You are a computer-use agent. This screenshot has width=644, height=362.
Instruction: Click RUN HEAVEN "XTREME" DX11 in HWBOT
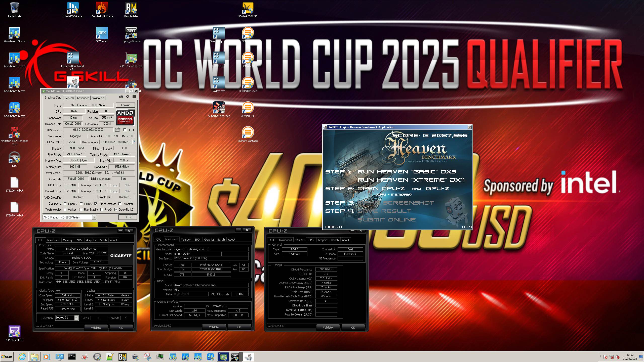coord(411,180)
